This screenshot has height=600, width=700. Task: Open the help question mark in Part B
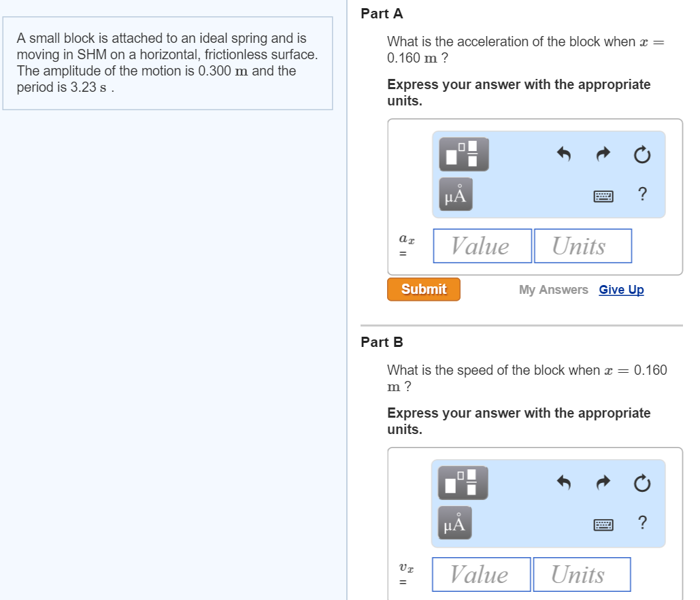[642, 523]
